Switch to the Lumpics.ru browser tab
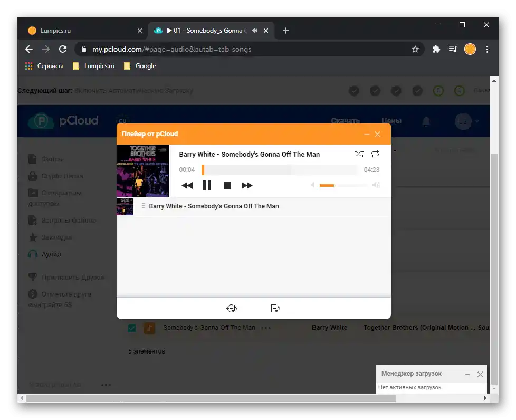Screen dimensions: 516x420 (85, 31)
